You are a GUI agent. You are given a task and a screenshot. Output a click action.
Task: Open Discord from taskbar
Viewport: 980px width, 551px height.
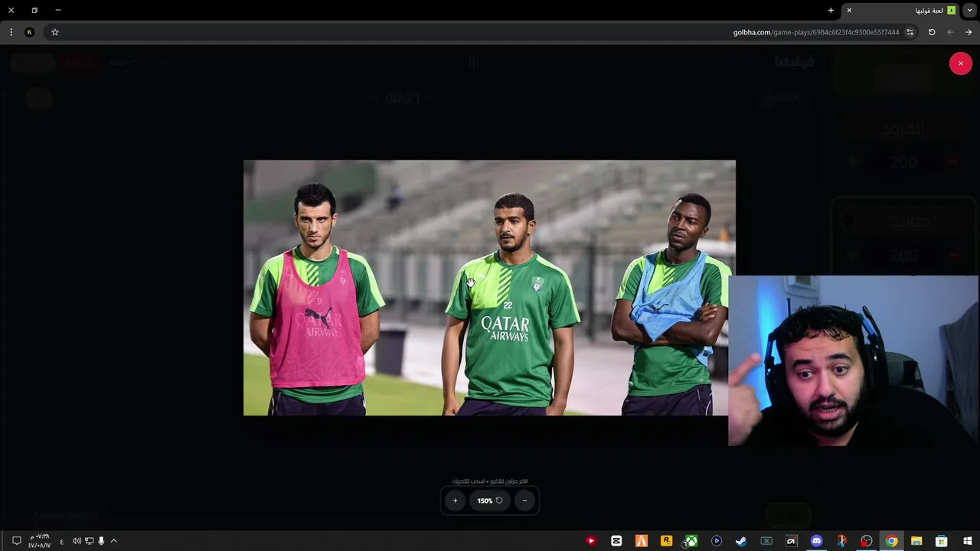(x=816, y=541)
